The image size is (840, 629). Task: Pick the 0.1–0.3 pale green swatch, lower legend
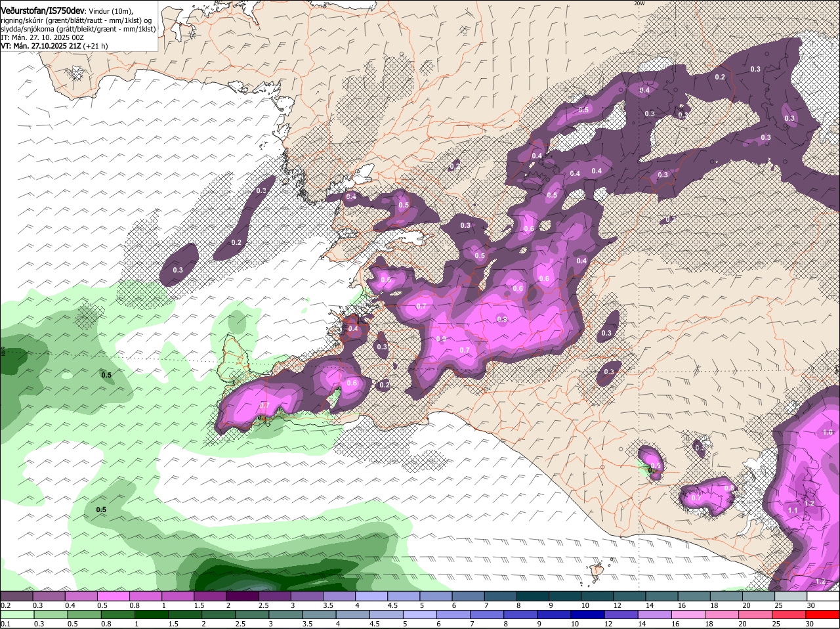pos(18,614)
